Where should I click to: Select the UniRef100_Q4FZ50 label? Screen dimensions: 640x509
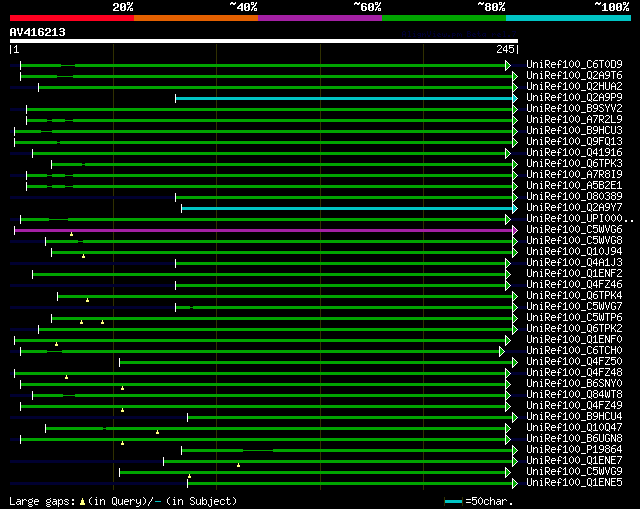tap(574, 362)
